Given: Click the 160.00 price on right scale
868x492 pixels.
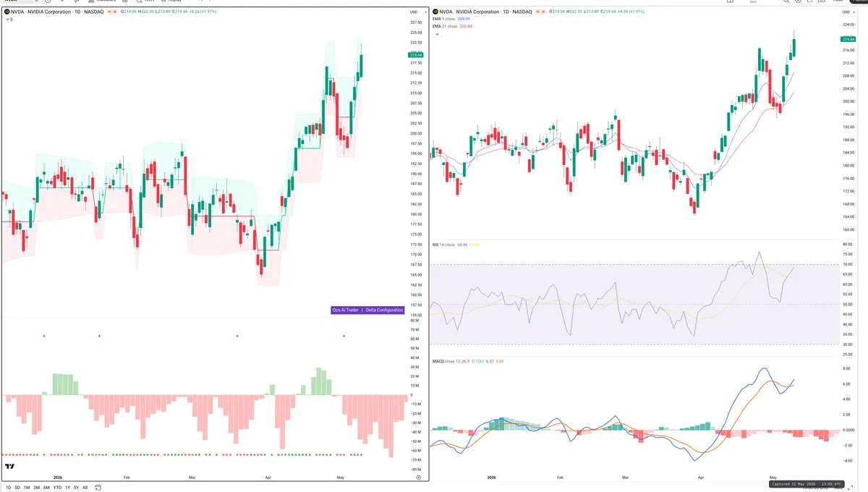Looking at the screenshot, I should (848, 230).
